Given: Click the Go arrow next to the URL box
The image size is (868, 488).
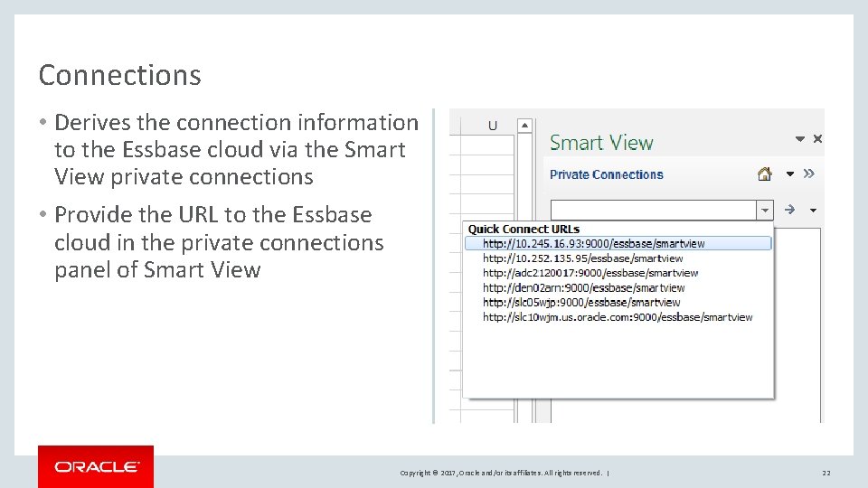Looking at the screenshot, I should tap(790, 210).
